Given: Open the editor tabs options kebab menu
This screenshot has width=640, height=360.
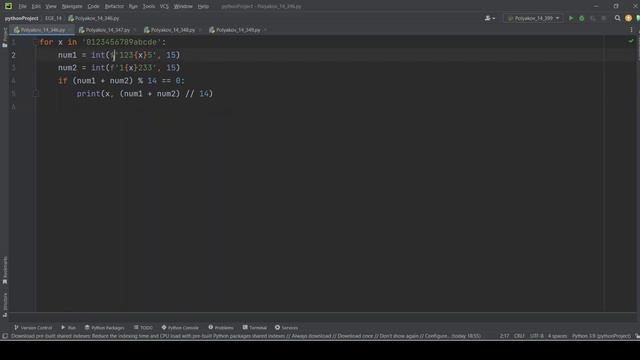Looking at the screenshot, I should (631, 30).
